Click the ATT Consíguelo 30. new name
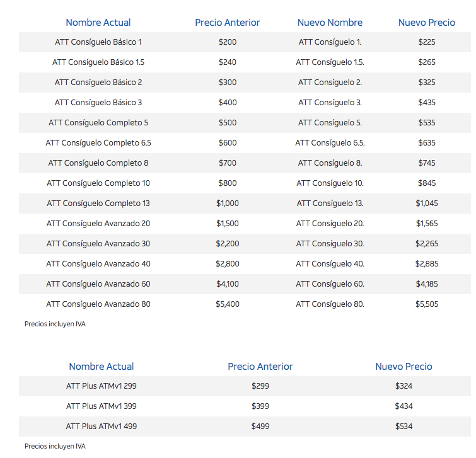The height and width of the screenshot is (458, 476). [330, 244]
